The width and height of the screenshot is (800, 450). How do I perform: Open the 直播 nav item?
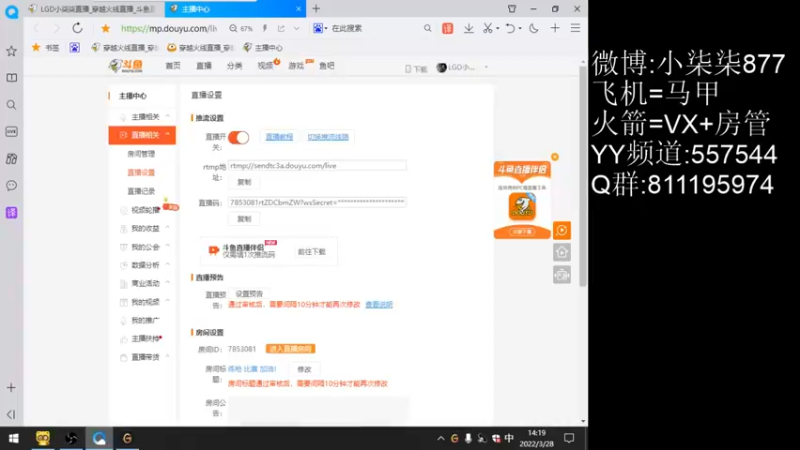coord(204,66)
